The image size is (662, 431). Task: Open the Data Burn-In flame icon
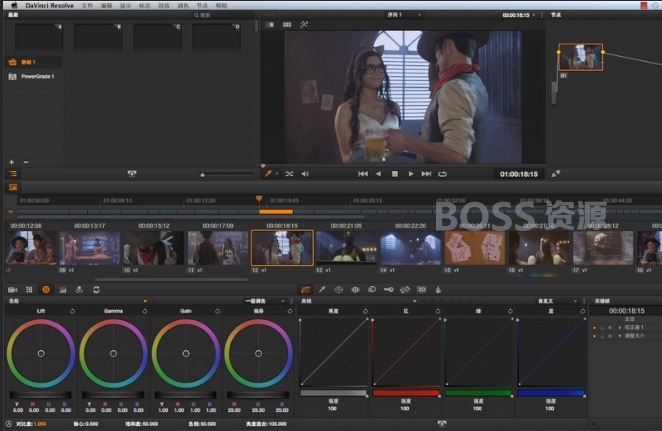[x=438, y=290]
